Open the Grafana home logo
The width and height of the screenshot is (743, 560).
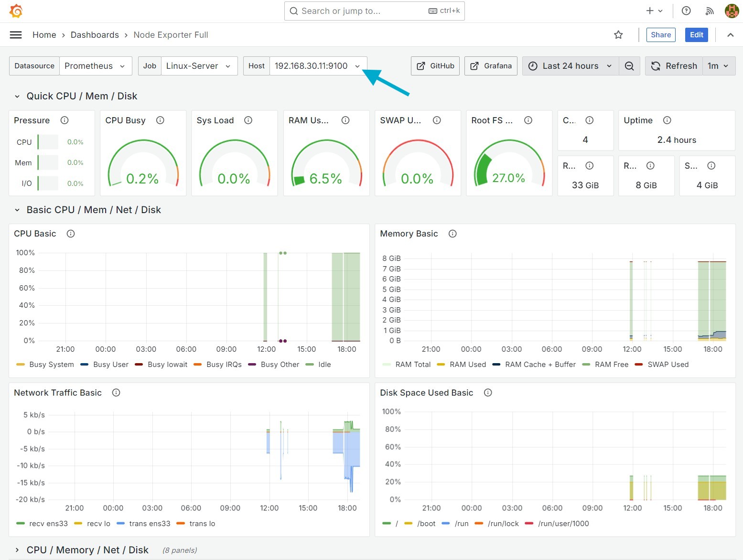[x=16, y=11]
